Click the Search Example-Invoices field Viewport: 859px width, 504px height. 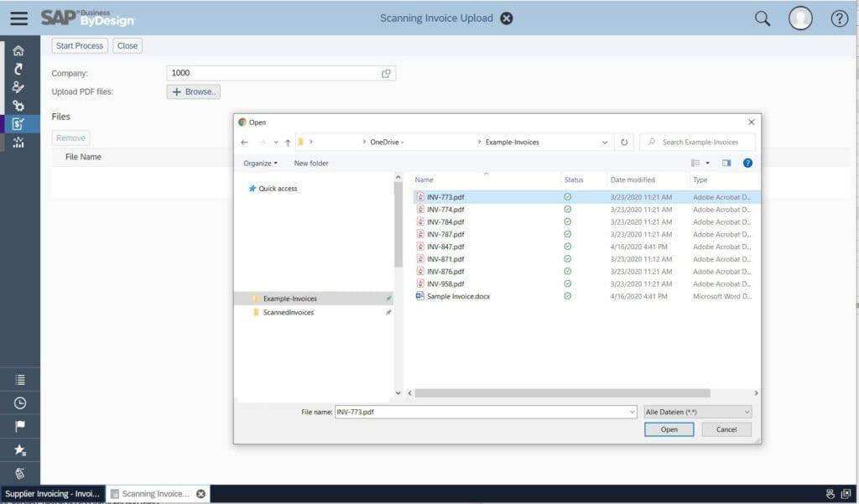pyautogui.click(x=697, y=143)
